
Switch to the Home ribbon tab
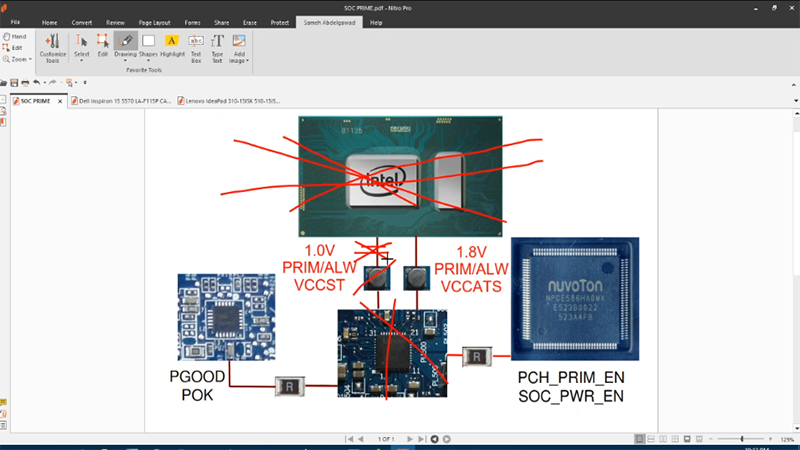(49, 22)
